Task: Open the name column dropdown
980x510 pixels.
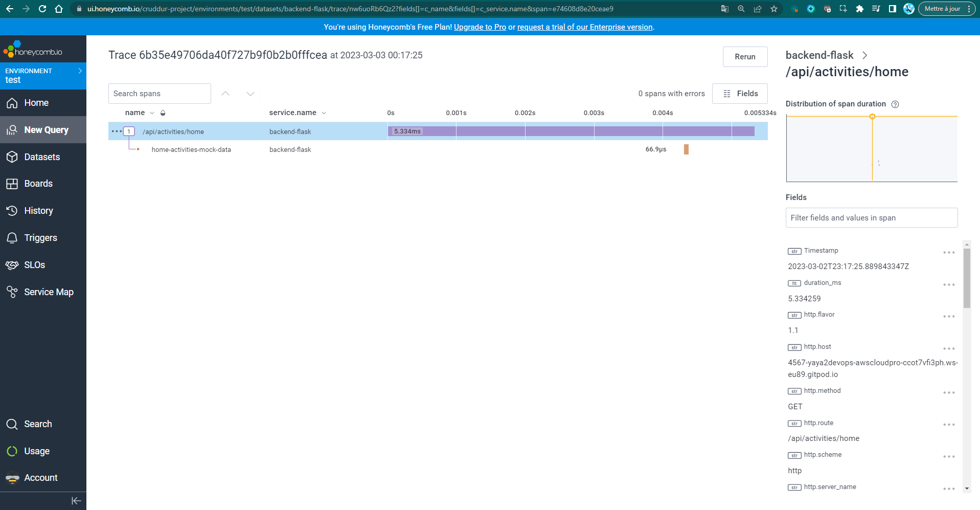Action: 152,113
